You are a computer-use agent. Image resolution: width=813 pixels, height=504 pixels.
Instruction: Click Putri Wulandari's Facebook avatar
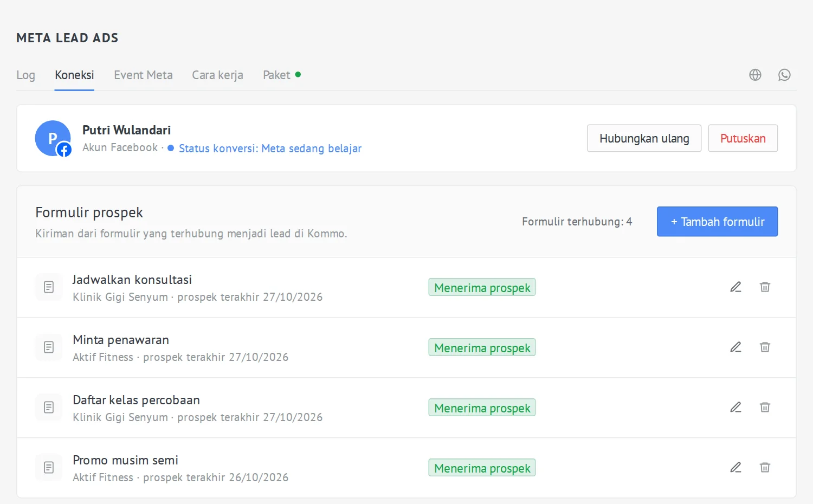pyautogui.click(x=53, y=138)
